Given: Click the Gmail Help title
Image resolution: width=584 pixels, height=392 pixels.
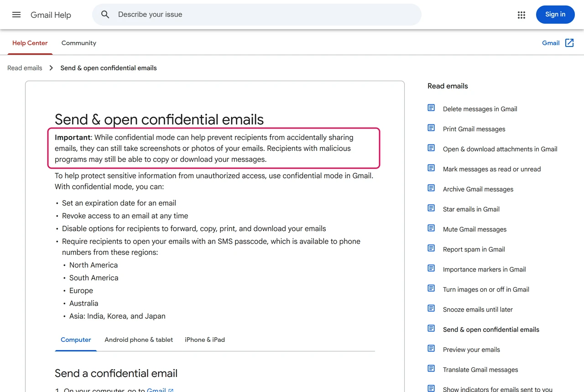Looking at the screenshot, I should pyautogui.click(x=51, y=15).
